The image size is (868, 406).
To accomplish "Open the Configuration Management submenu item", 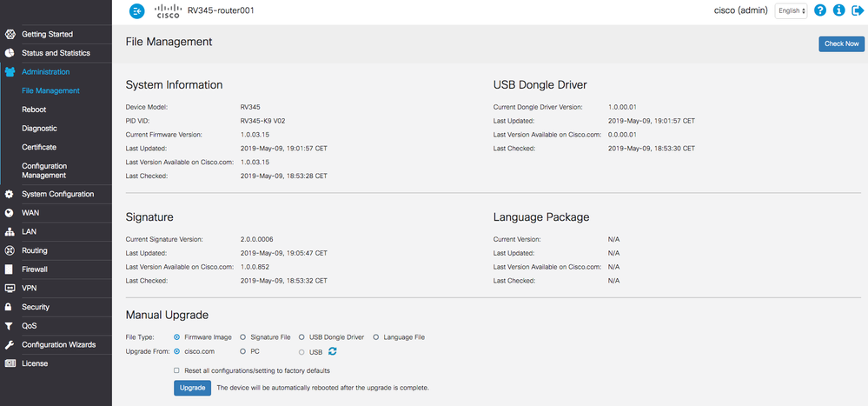I will pyautogui.click(x=44, y=170).
